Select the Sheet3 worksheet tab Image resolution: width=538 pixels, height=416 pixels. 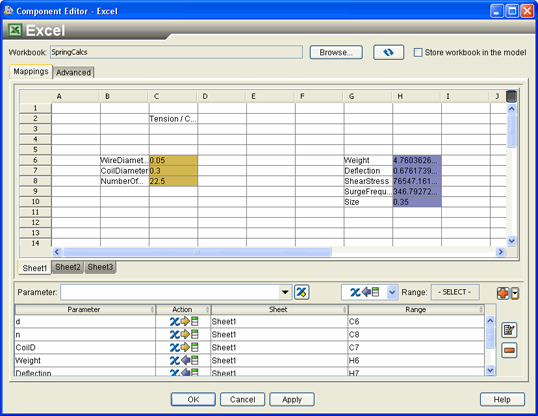(x=100, y=267)
